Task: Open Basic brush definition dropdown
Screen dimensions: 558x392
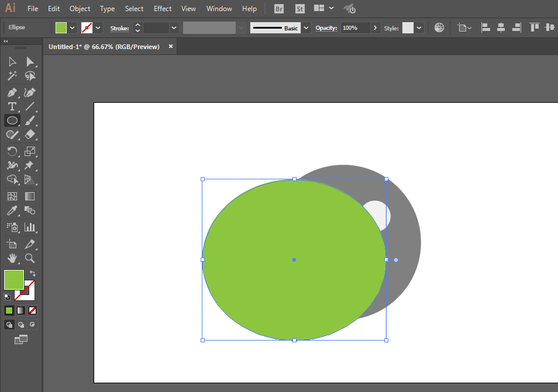Action: (306, 27)
